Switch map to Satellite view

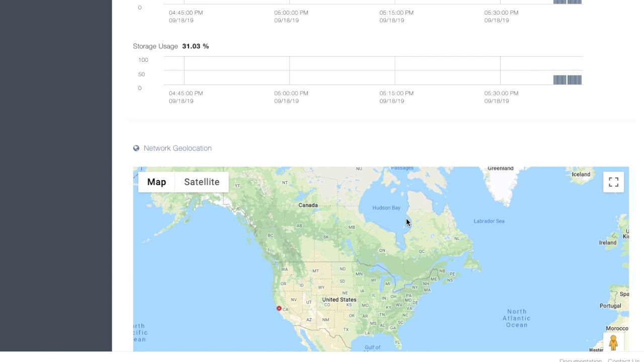tap(202, 182)
